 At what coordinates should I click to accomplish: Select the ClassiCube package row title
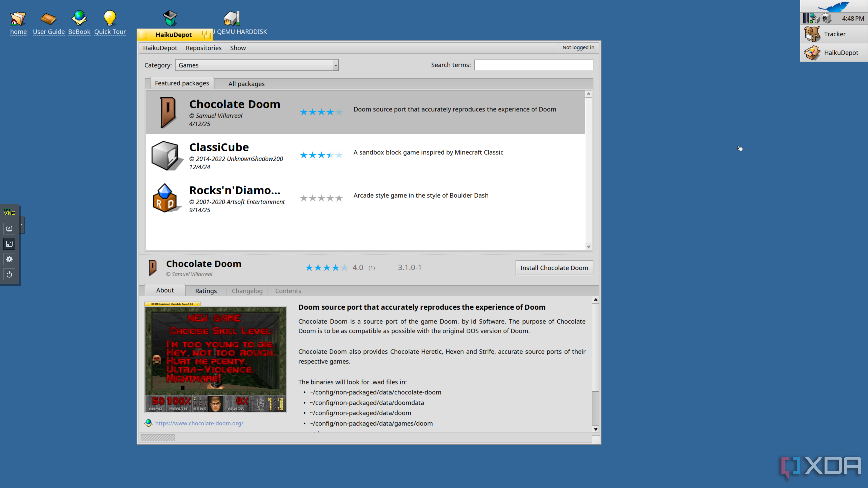point(219,147)
